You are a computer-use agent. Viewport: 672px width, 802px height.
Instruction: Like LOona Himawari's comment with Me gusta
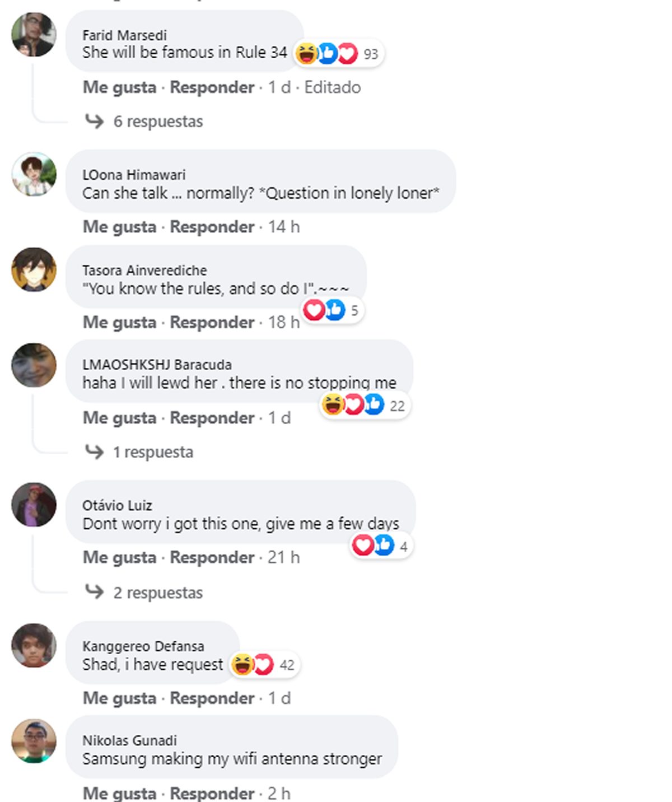[119, 227]
